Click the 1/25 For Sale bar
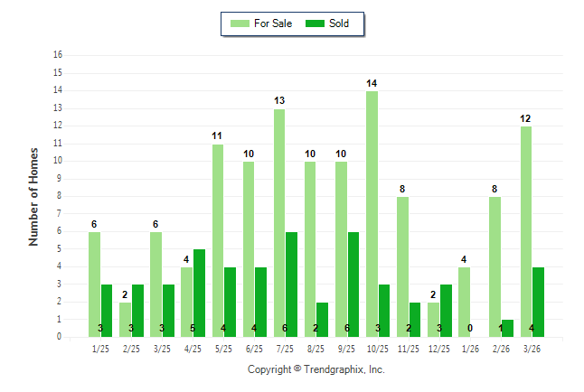 click(x=94, y=284)
